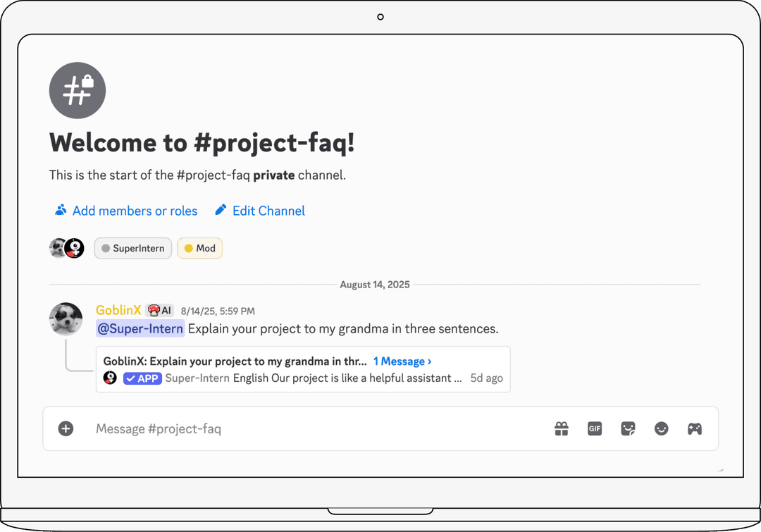The image size is (761, 532).
Task: Open the gift/boost icon in message bar
Action: [562, 428]
